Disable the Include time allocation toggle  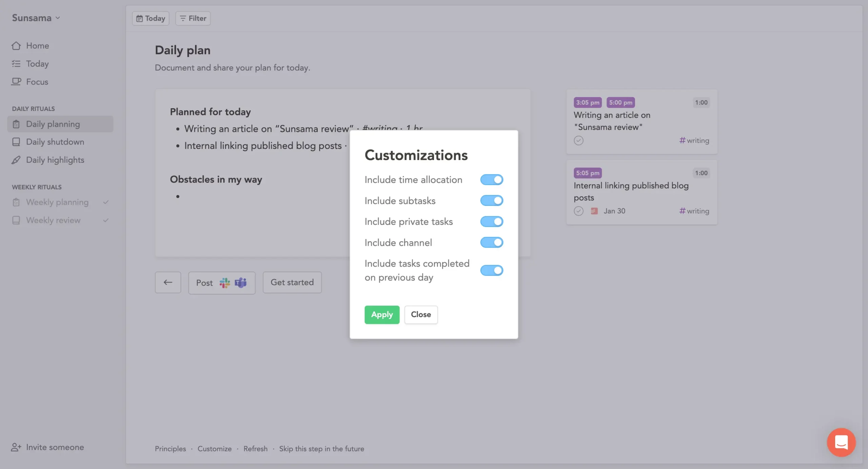coord(492,179)
